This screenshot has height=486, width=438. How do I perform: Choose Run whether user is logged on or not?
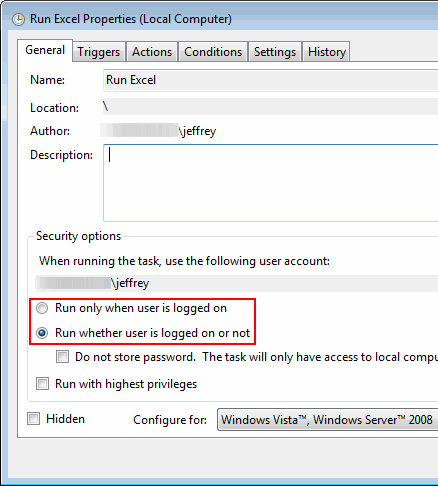coord(42,333)
